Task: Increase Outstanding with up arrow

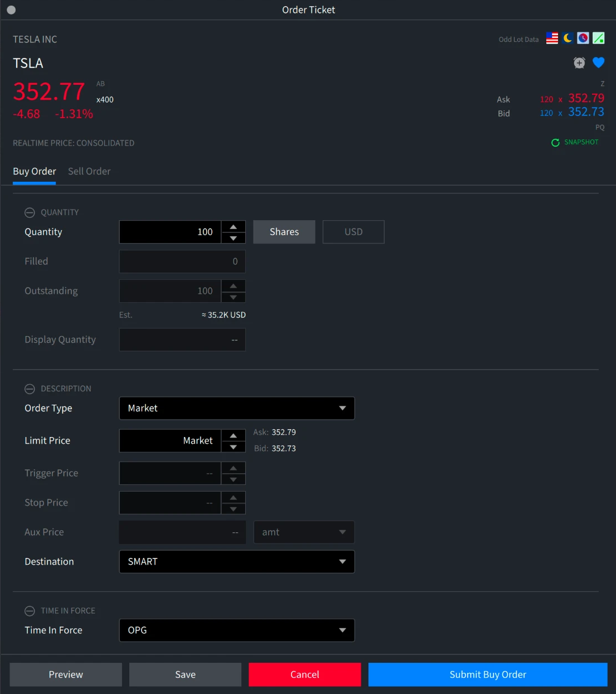Action: click(234, 285)
